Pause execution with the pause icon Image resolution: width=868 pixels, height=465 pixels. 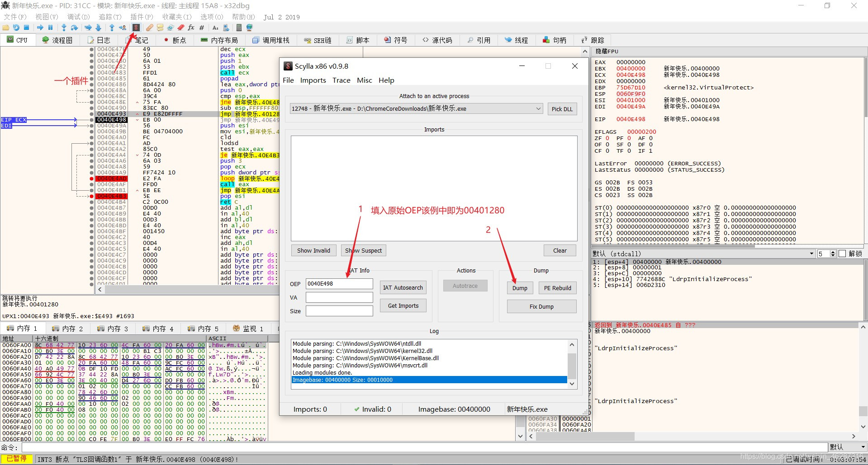coord(50,28)
